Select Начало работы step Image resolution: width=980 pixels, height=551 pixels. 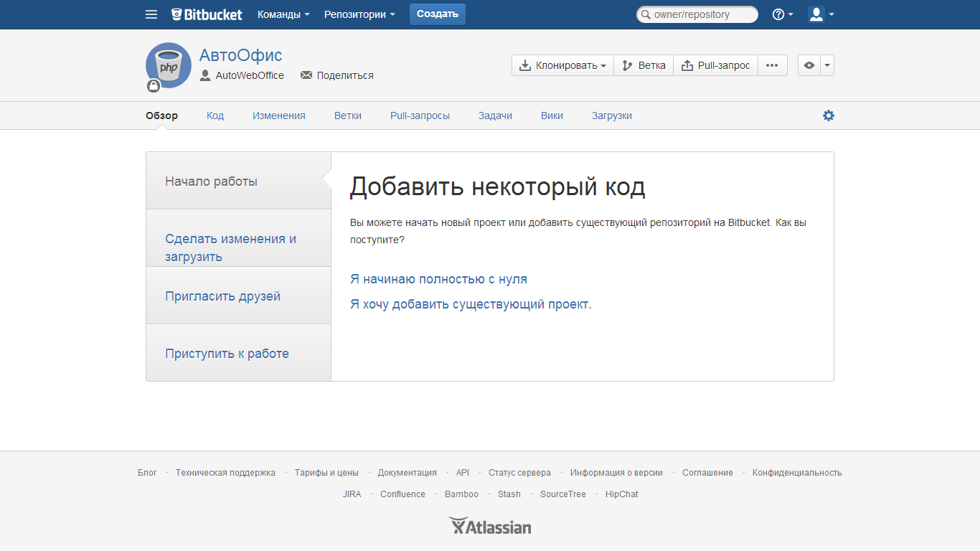[238, 181]
